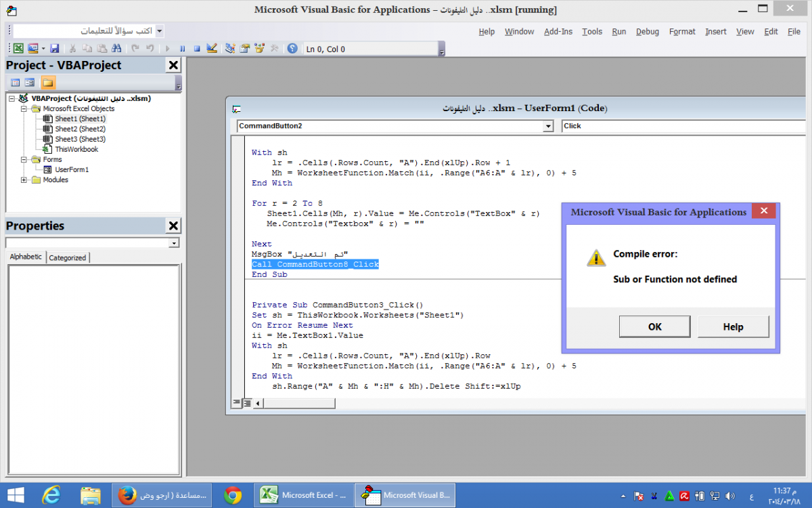Open the Properties object dropdown
Screen dimensions: 812x508
174,242
